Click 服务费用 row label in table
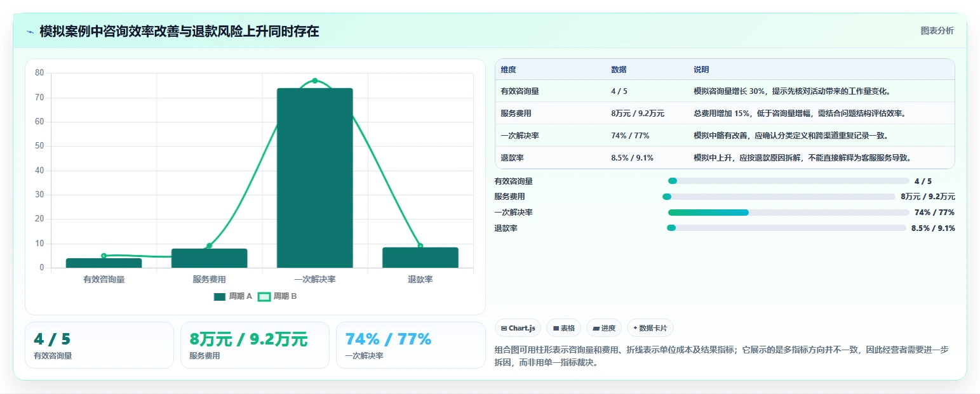This screenshot has width=980, height=394. tap(516, 113)
